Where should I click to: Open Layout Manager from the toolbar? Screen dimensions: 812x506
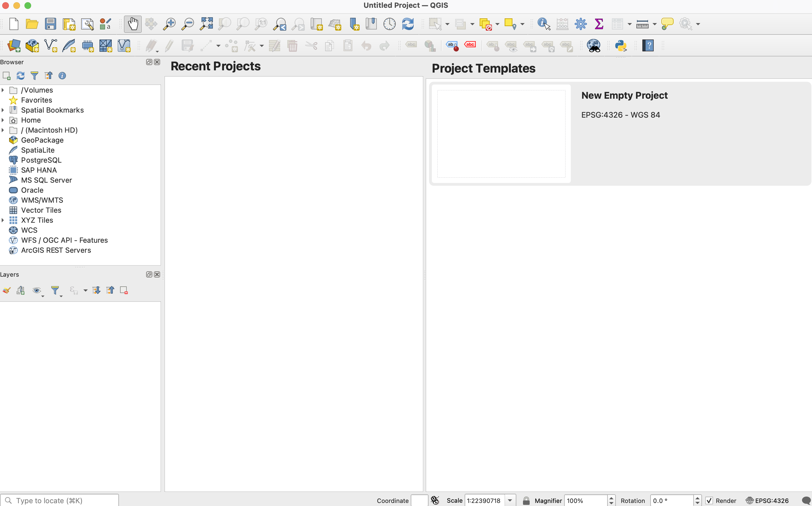(87, 24)
